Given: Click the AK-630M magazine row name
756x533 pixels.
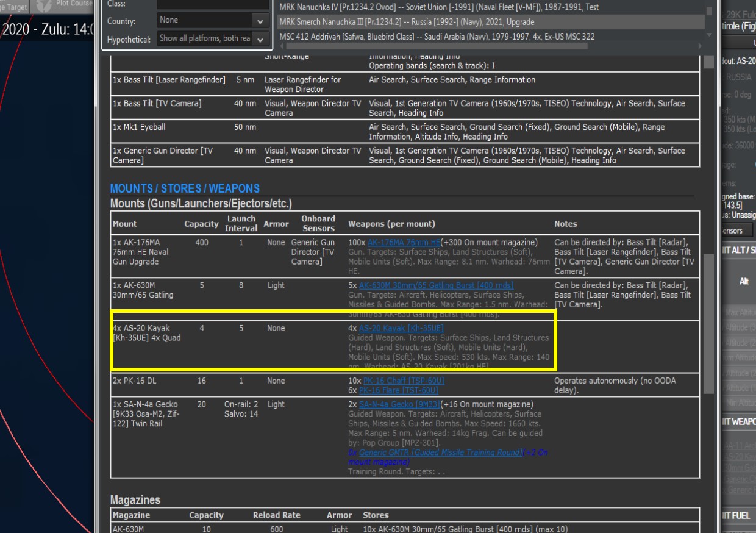Looking at the screenshot, I should click(128, 529).
